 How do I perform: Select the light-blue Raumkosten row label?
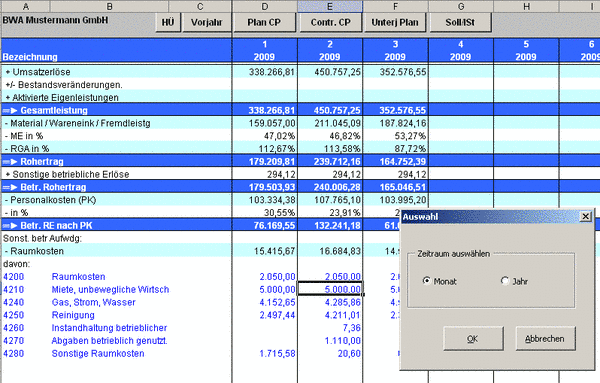(34, 251)
